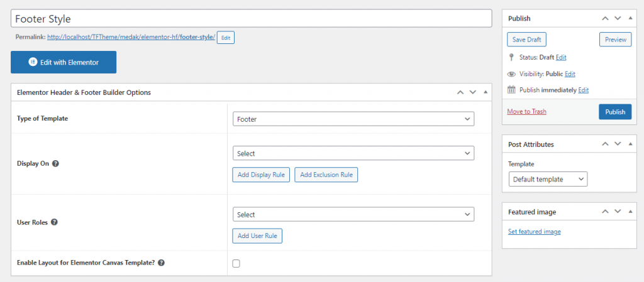
Task: Click the Footer Style title field
Action: [251, 19]
